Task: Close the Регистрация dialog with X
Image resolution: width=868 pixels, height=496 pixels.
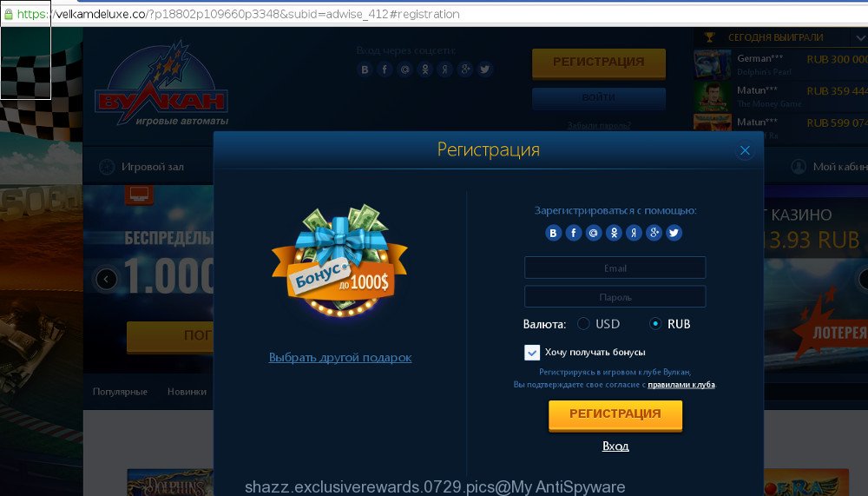Action: pyautogui.click(x=745, y=150)
